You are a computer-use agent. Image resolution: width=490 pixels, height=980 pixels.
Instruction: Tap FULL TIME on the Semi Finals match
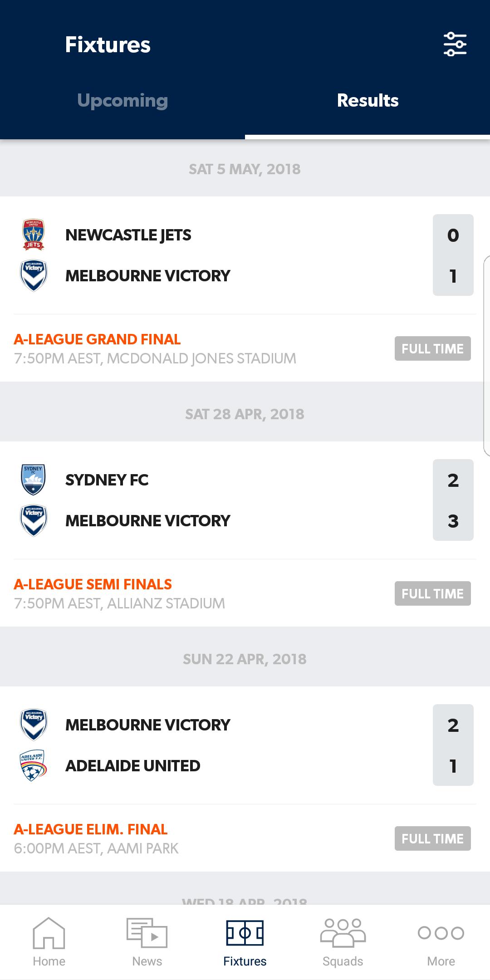point(432,593)
